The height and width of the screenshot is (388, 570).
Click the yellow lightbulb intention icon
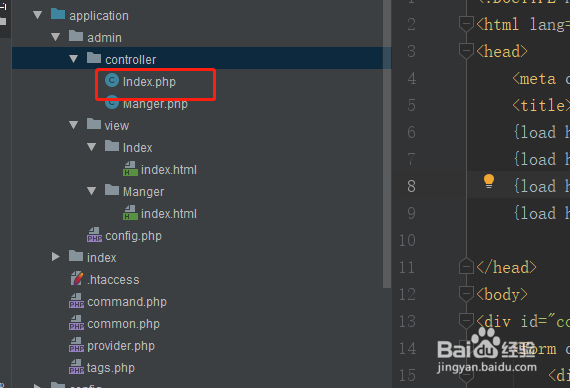point(489,181)
